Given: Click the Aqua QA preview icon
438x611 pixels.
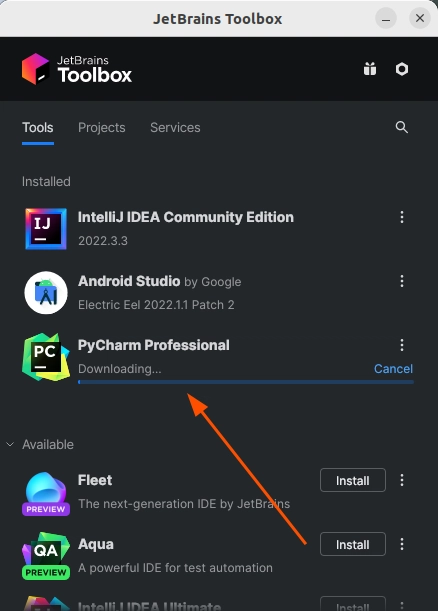Looking at the screenshot, I should (x=46, y=556).
